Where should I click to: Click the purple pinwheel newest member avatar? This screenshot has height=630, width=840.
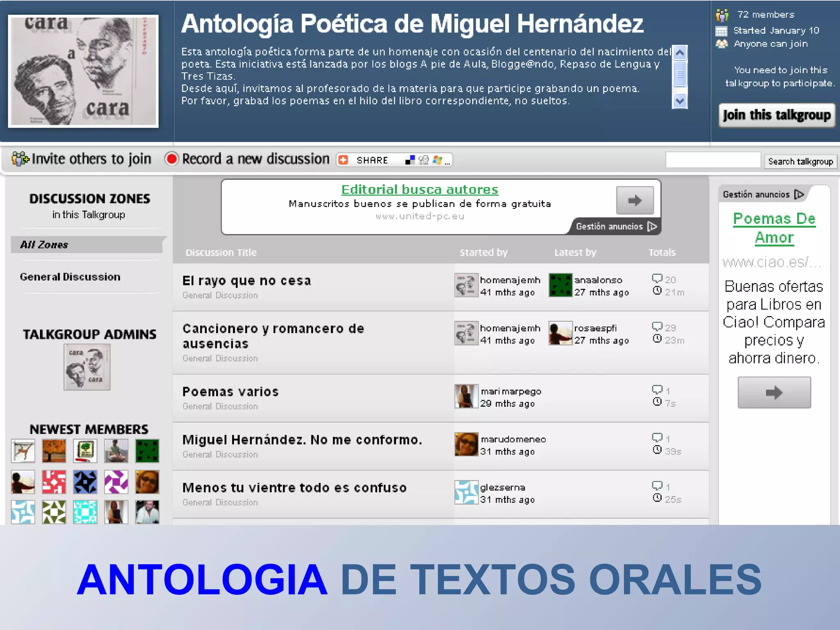[x=116, y=482]
